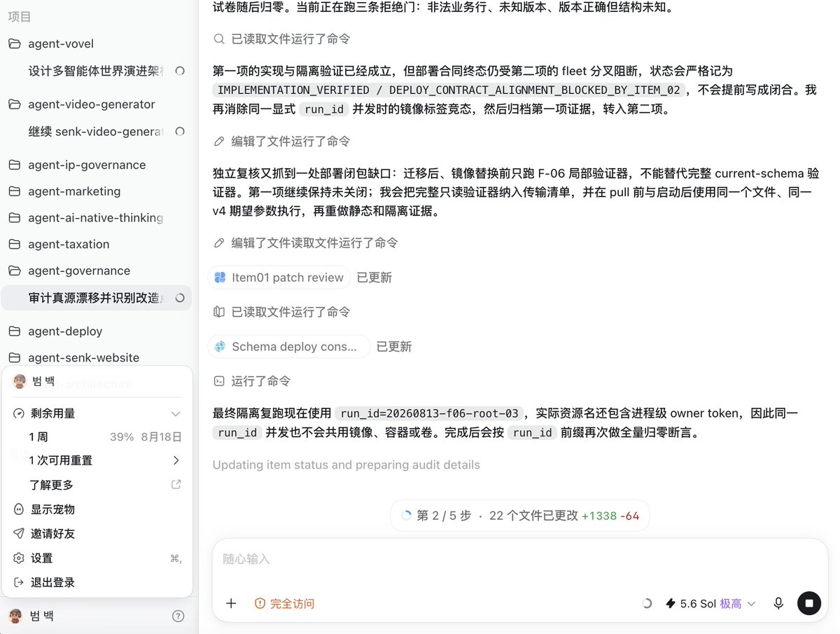The width and height of the screenshot is (840, 634).
Task: Collapse the agent-governance folder icon
Action: tap(14, 271)
